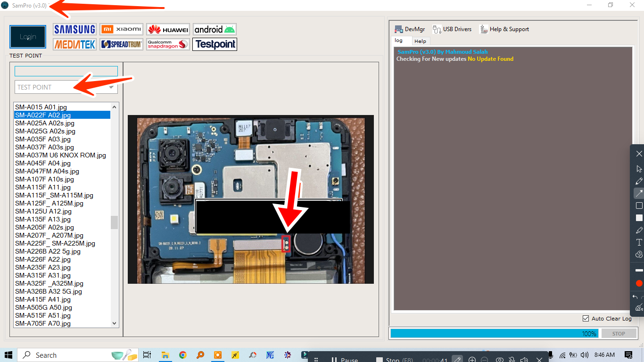Select SM-A022F A02.jpg in list
The width and height of the screenshot is (644, 362).
point(62,115)
